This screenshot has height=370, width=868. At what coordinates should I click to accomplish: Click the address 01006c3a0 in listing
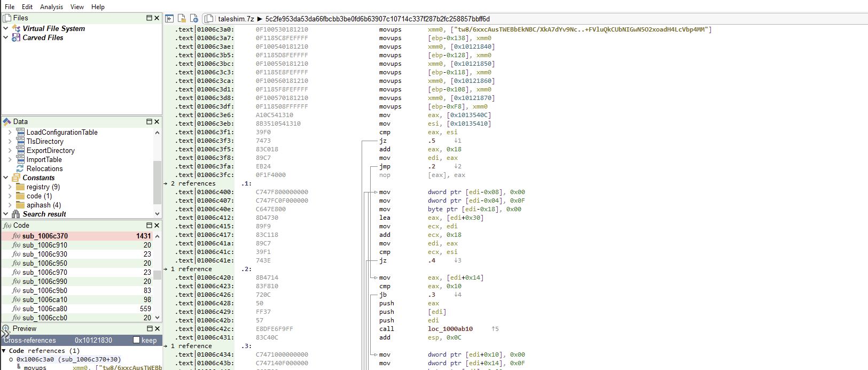pyautogui.click(x=215, y=29)
